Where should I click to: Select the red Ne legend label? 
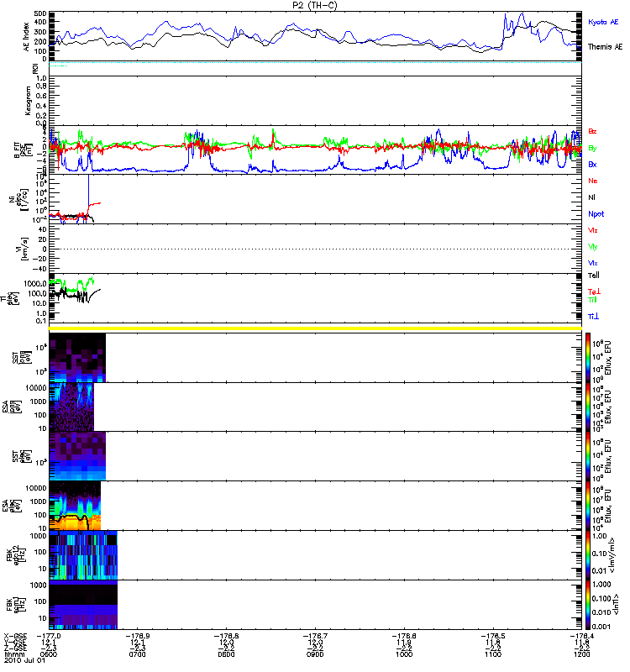tap(593, 181)
